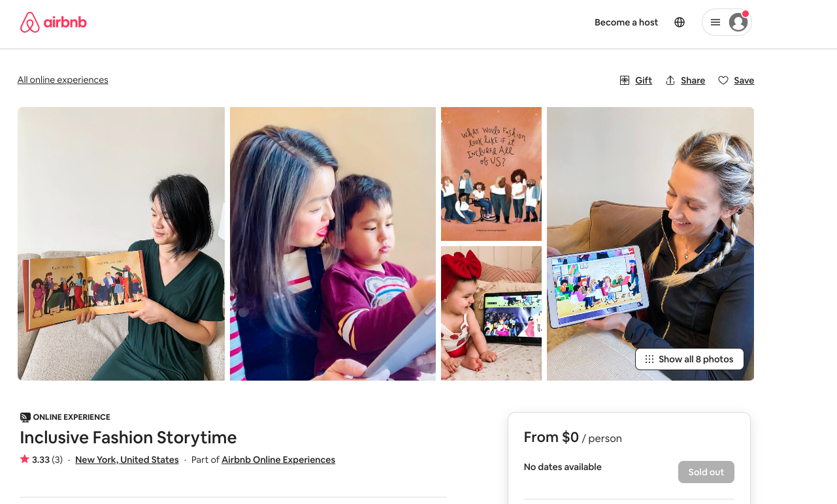Image resolution: width=837 pixels, height=504 pixels.
Task: Open photo of baby with red bow
Action: (x=491, y=313)
